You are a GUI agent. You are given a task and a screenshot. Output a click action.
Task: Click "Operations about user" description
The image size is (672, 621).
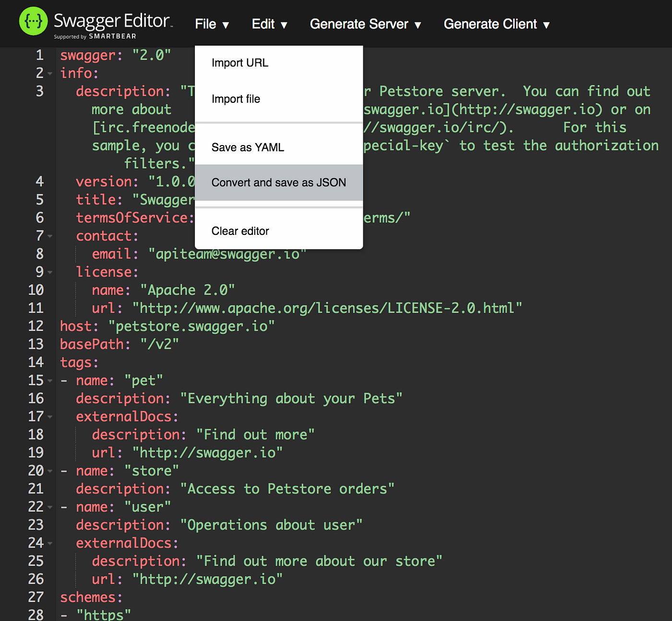tap(271, 525)
